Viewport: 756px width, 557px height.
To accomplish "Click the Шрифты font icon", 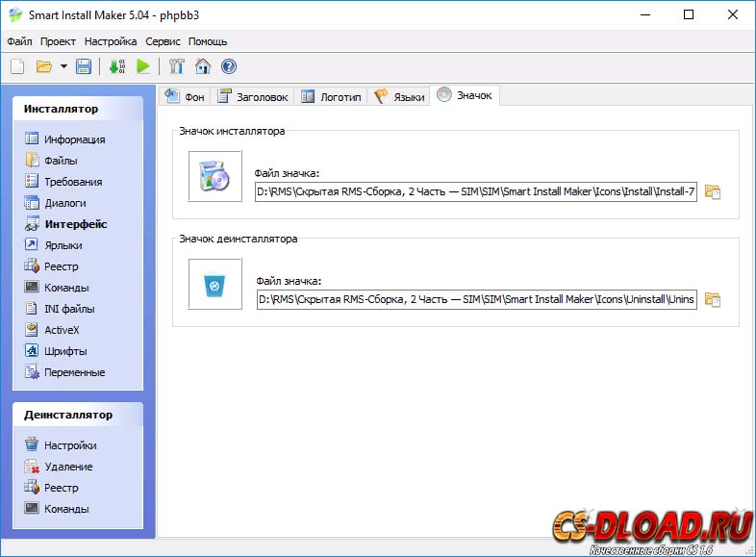I will (x=32, y=350).
